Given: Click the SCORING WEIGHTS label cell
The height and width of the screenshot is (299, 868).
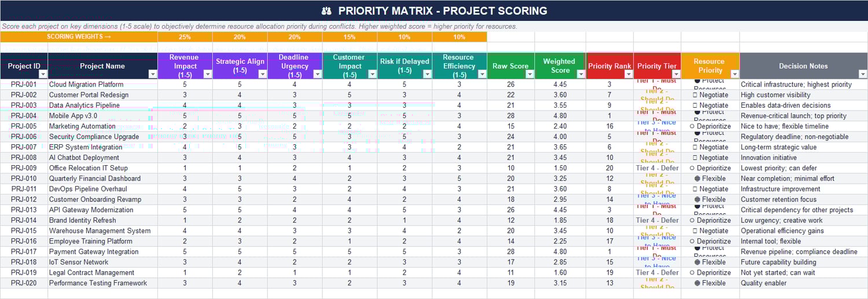Looking at the screenshot, I should pos(79,37).
